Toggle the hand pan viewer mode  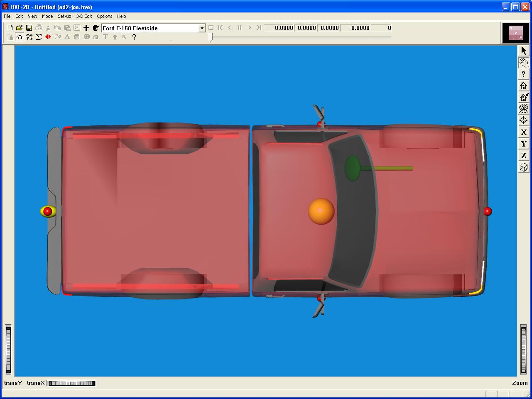(523, 62)
